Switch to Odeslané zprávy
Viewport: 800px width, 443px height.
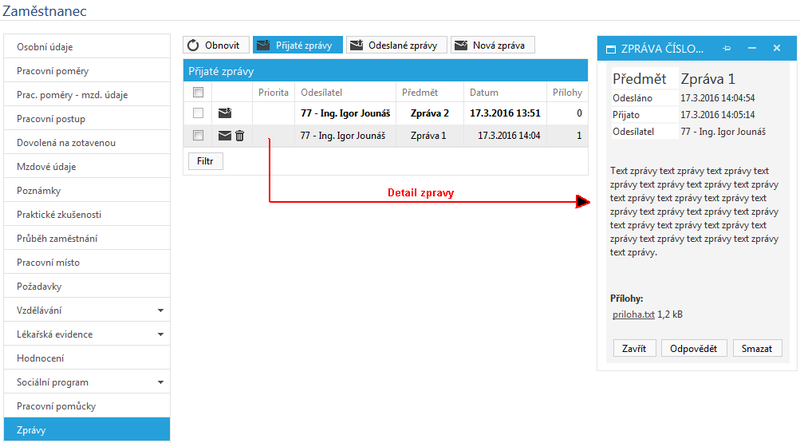pyautogui.click(x=396, y=45)
